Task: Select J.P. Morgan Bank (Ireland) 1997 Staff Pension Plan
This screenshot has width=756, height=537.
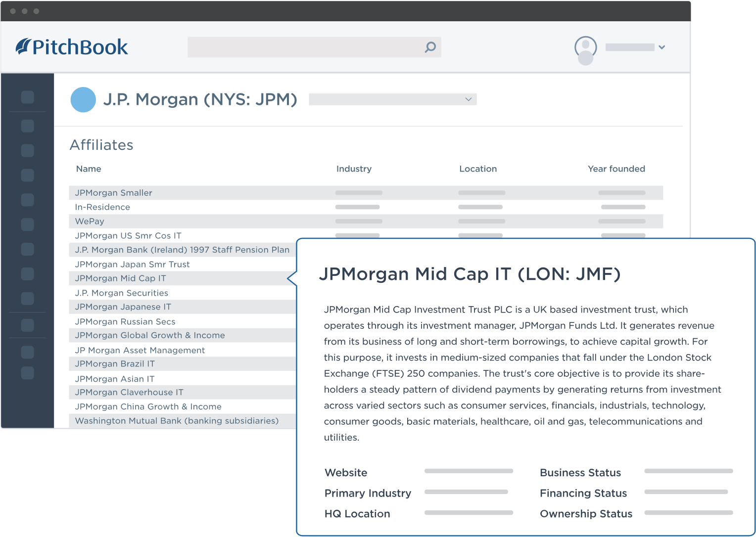Action: tap(182, 250)
